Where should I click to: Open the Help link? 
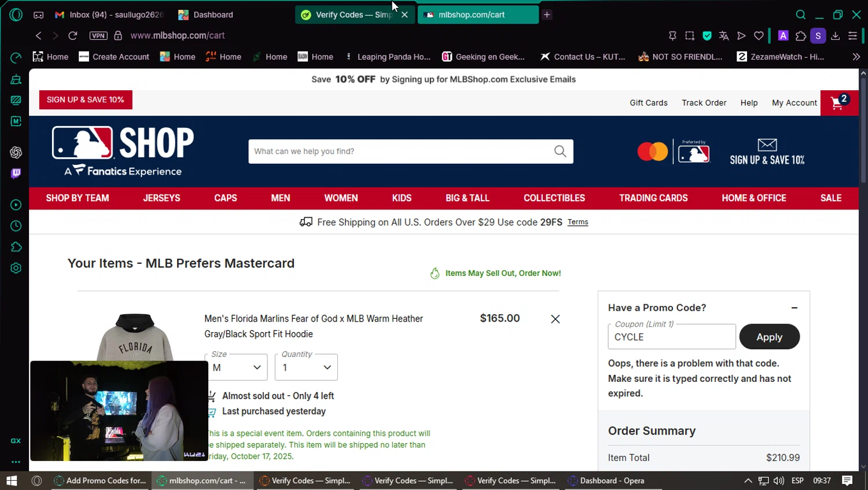pos(749,103)
